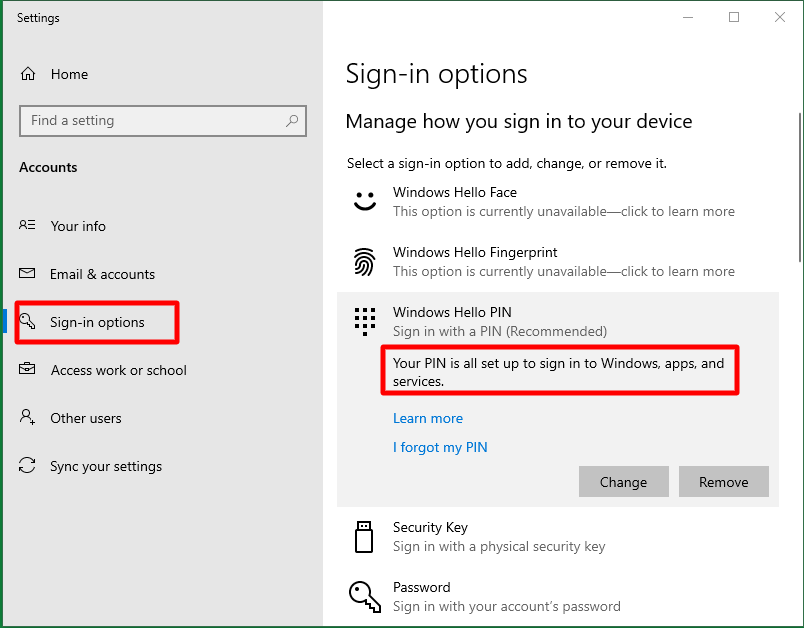Click 'Manage how you sign in' heading
Image resolution: width=804 pixels, height=628 pixels.
pyautogui.click(x=519, y=121)
